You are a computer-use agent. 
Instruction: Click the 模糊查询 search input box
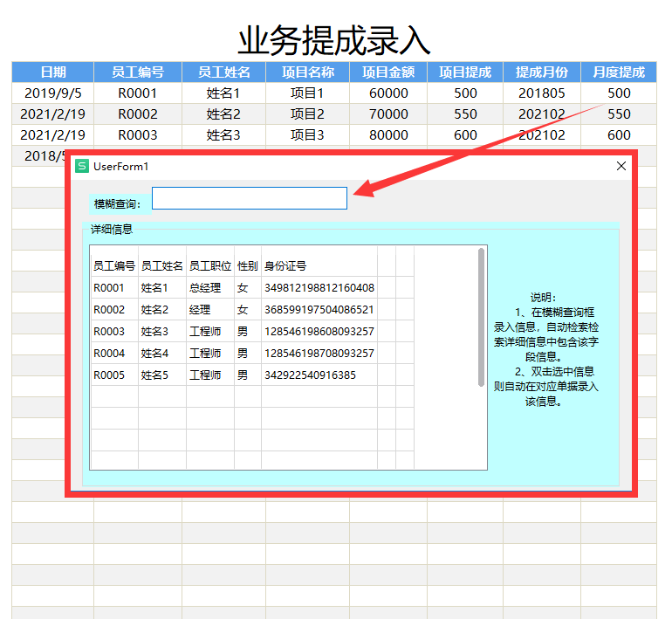tap(250, 198)
